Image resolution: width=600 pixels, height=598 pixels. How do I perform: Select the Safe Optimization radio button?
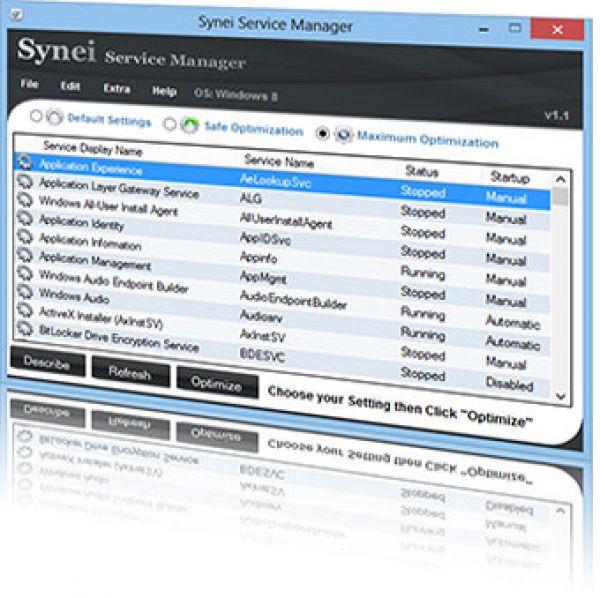tap(169, 124)
